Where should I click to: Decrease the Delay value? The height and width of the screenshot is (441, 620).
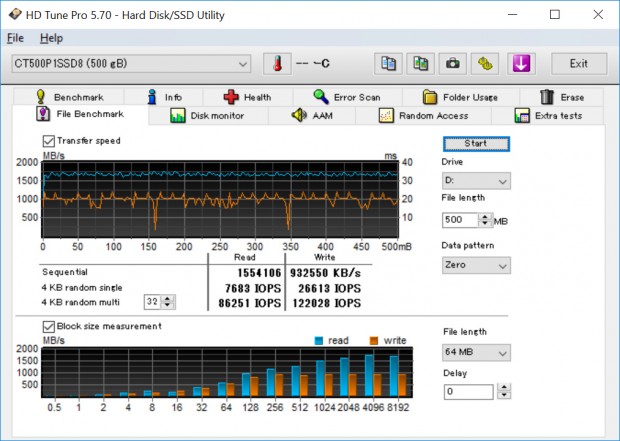504,395
